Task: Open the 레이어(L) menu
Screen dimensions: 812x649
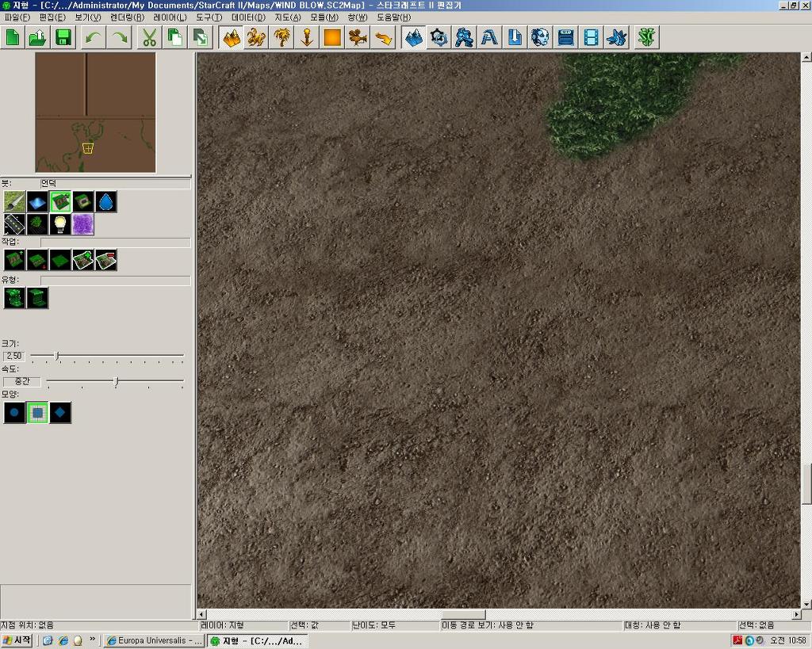Action: [170, 17]
